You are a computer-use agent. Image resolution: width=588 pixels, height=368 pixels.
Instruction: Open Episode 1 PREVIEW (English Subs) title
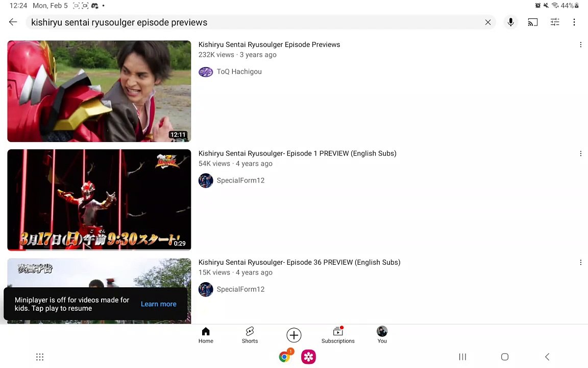298,153
